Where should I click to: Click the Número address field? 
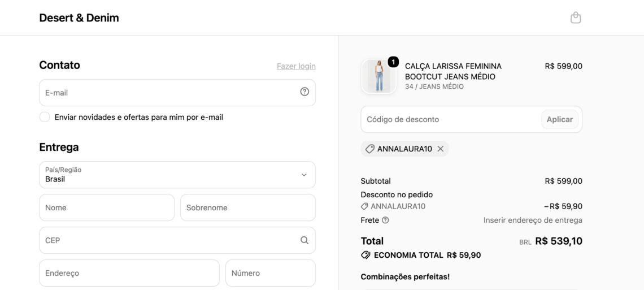tap(271, 273)
